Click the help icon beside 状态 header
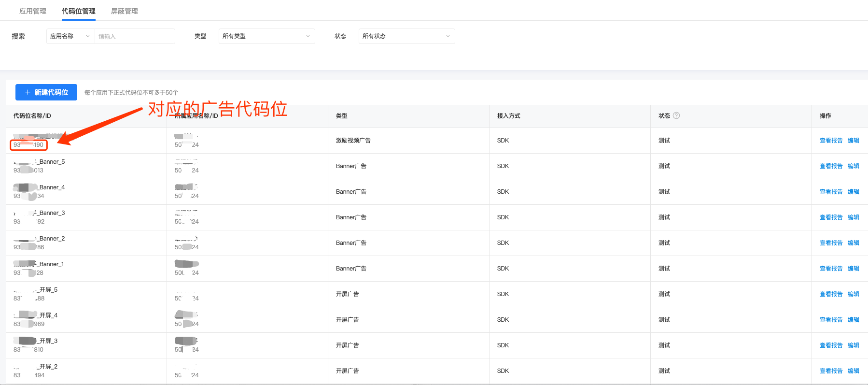 [x=676, y=115]
